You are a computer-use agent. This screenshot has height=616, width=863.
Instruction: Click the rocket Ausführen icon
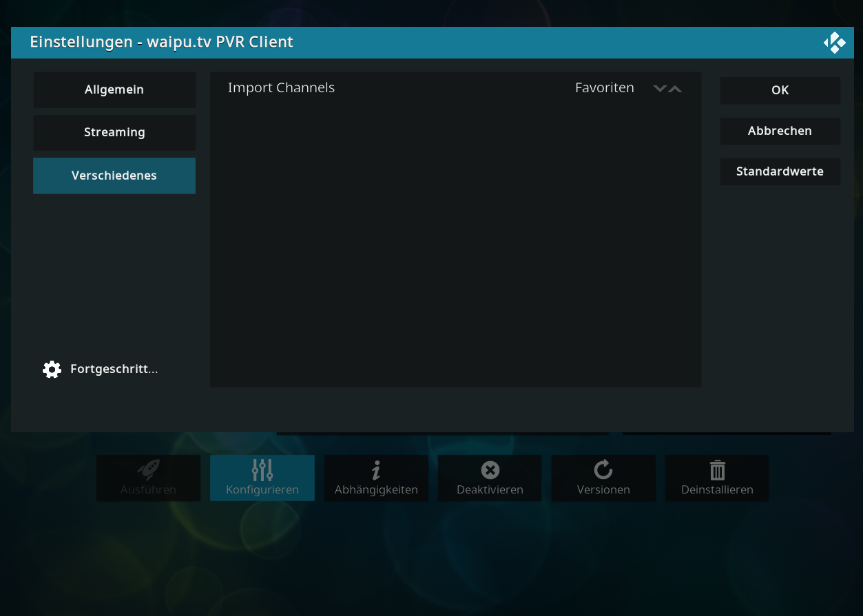148,470
